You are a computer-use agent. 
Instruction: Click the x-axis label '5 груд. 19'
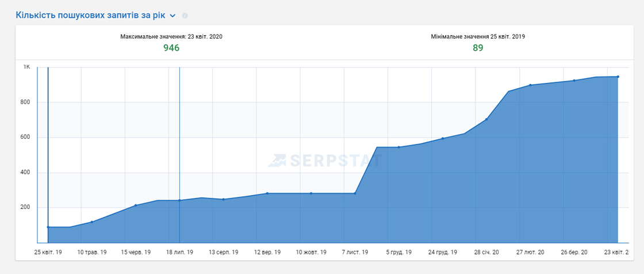[x=399, y=252]
